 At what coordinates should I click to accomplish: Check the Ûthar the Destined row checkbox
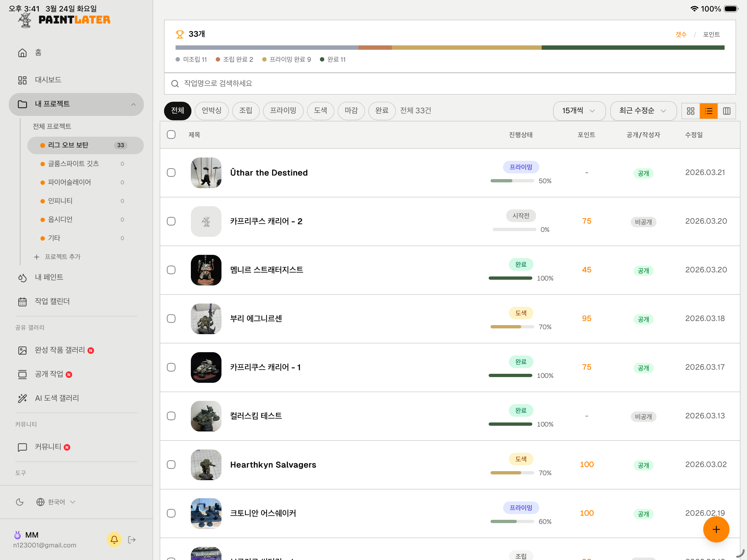click(x=171, y=173)
